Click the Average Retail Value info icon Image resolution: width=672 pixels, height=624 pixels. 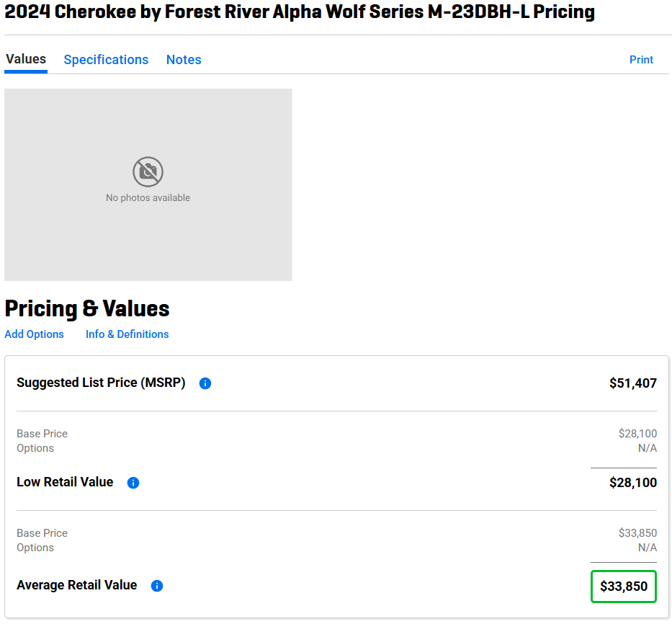pyautogui.click(x=157, y=586)
